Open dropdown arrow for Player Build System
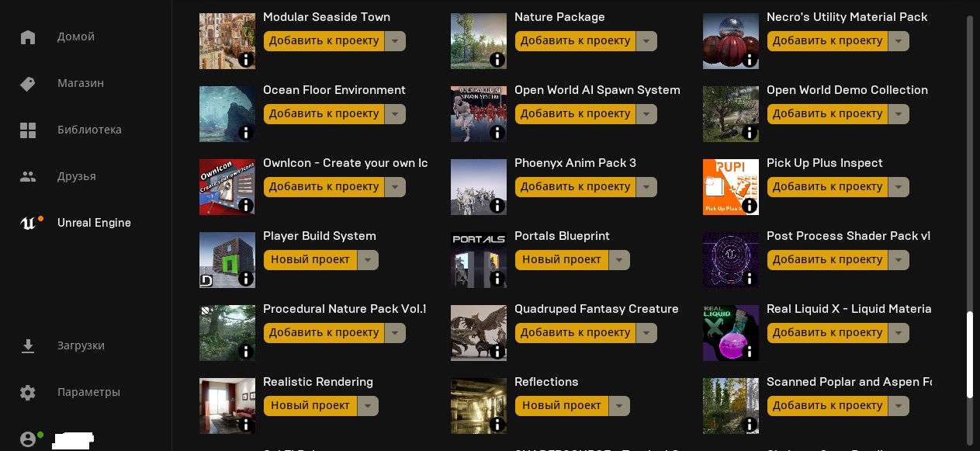This screenshot has height=451, width=980. coord(368,259)
